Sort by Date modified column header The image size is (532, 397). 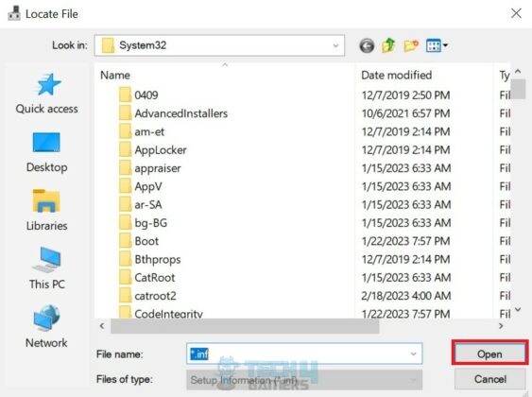396,75
